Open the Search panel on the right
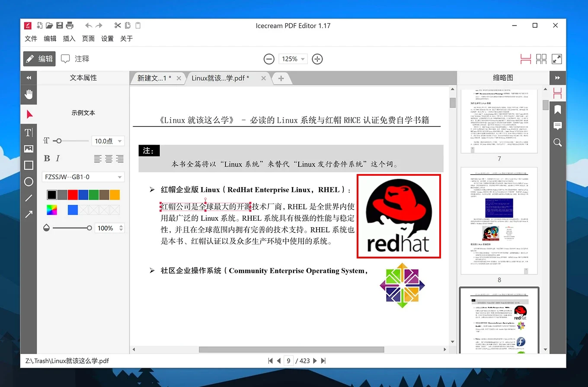Viewport: 588px width, 387px height. click(557, 142)
